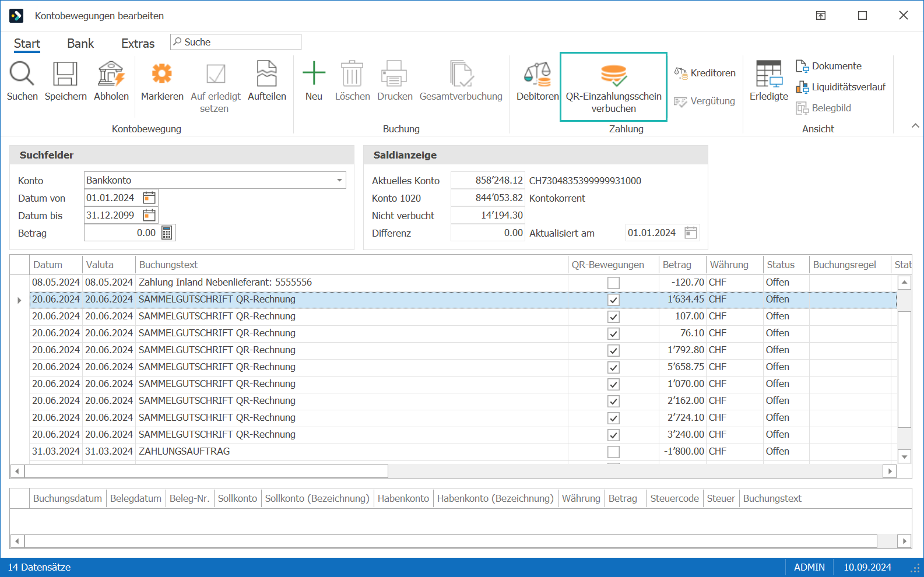This screenshot has width=924, height=577.
Task: Collapse the ribbon with the chevron
Action: (x=915, y=125)
